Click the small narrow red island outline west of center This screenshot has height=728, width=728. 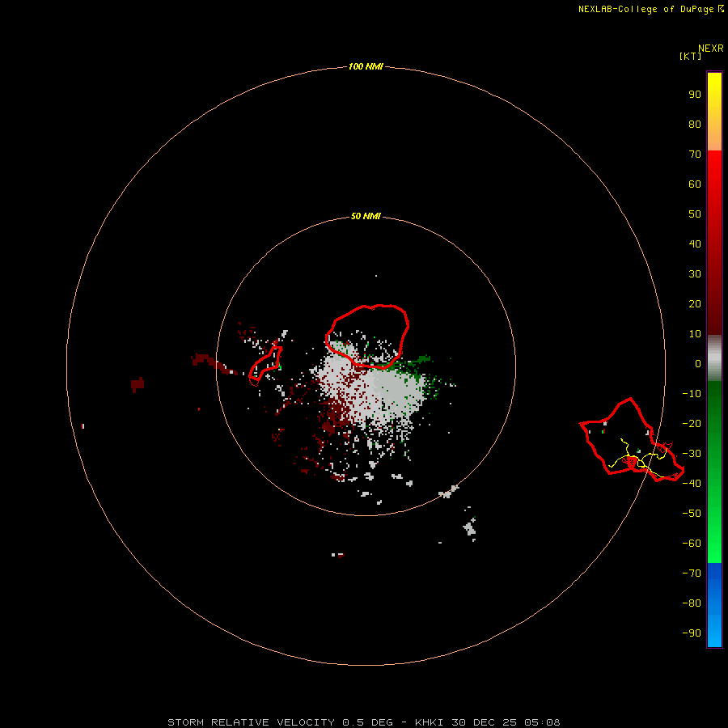click(265, 366)
